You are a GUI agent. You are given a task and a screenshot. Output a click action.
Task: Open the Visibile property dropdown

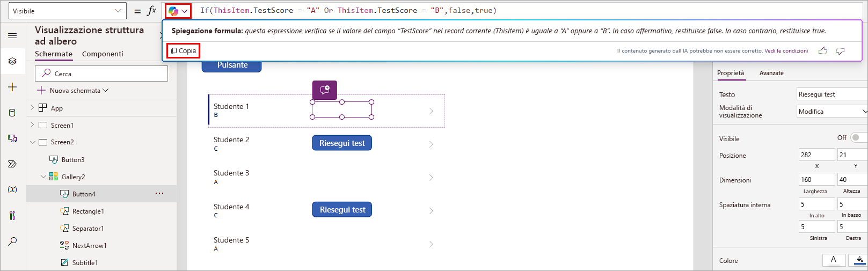coord(68,11)
